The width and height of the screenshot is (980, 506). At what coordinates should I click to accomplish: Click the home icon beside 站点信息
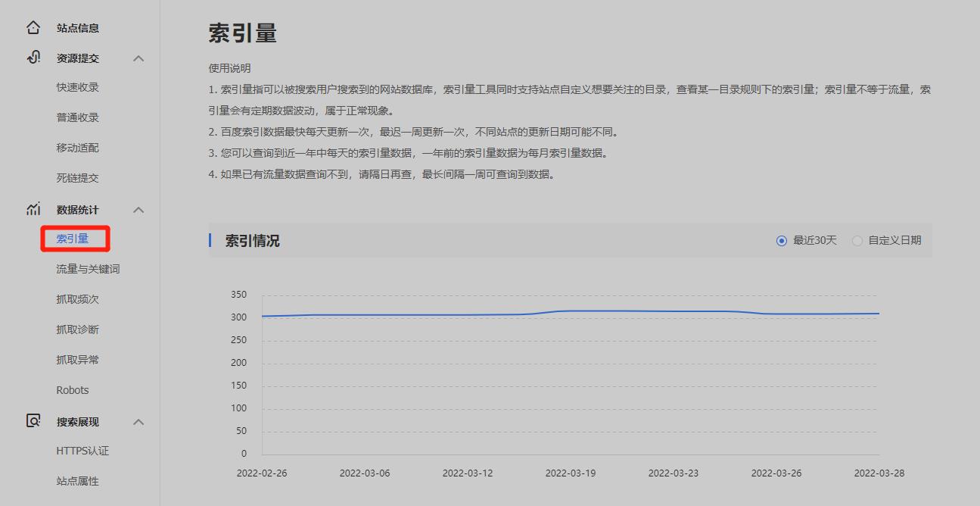(x=33, y=28)
